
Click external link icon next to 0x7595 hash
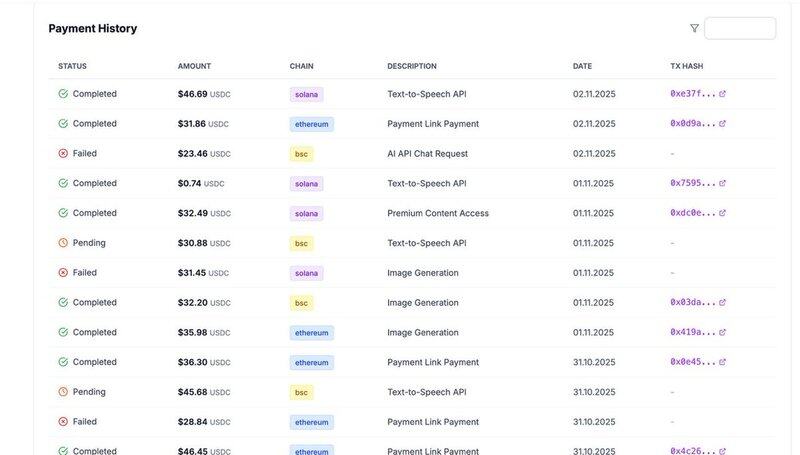[x=723, y=183]
